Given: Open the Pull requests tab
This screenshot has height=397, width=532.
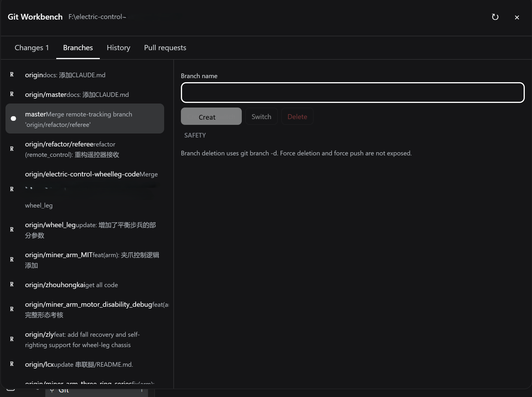Looking at the screenshot, I should coord(165,48).
